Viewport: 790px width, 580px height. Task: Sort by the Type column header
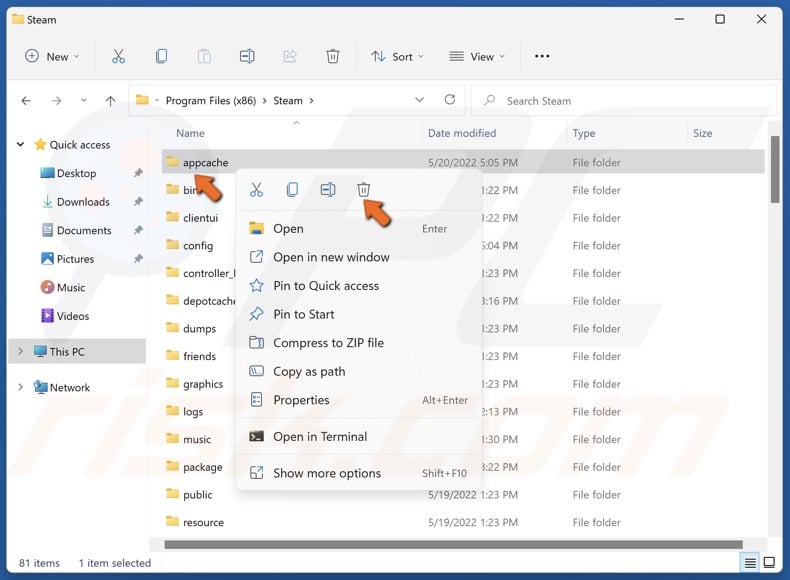(x=584, y=134)
